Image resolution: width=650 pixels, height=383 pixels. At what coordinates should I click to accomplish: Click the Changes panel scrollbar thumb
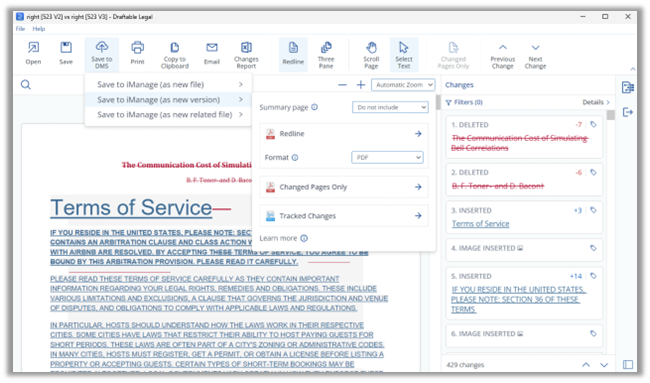pyautogui.click(x=610, y=115)
